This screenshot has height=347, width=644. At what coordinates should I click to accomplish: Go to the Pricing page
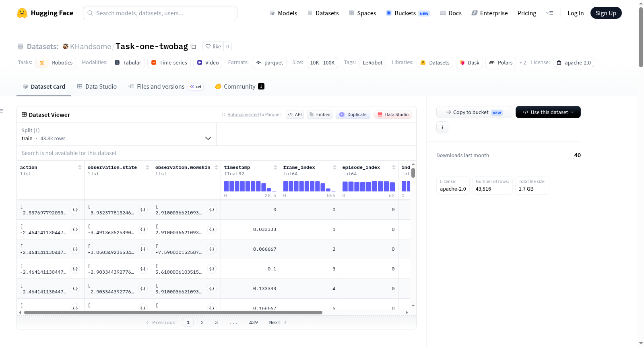(x=527, y=13)
